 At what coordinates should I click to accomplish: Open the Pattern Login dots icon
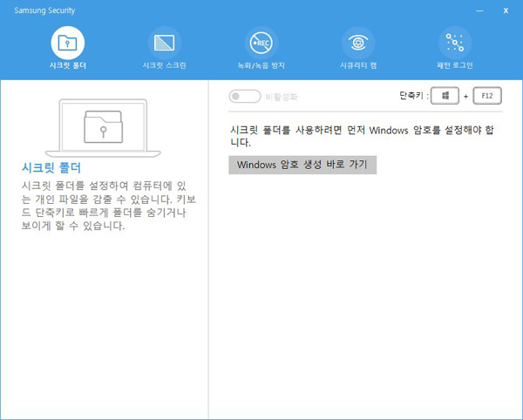(x=455, y=43)
